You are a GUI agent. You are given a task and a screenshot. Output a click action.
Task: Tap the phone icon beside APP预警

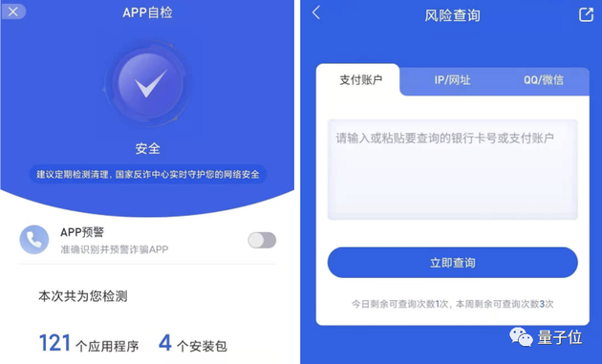coord(34,240)
